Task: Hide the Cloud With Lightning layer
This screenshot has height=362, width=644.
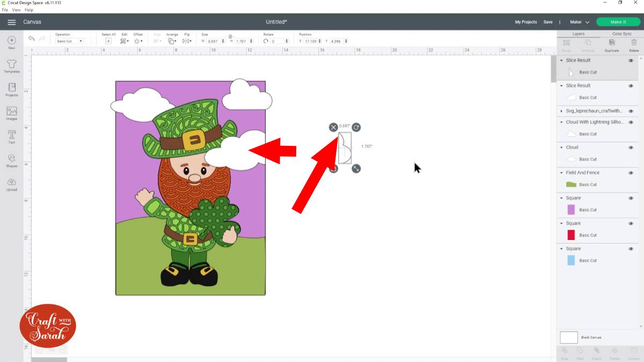Action: 631,122
